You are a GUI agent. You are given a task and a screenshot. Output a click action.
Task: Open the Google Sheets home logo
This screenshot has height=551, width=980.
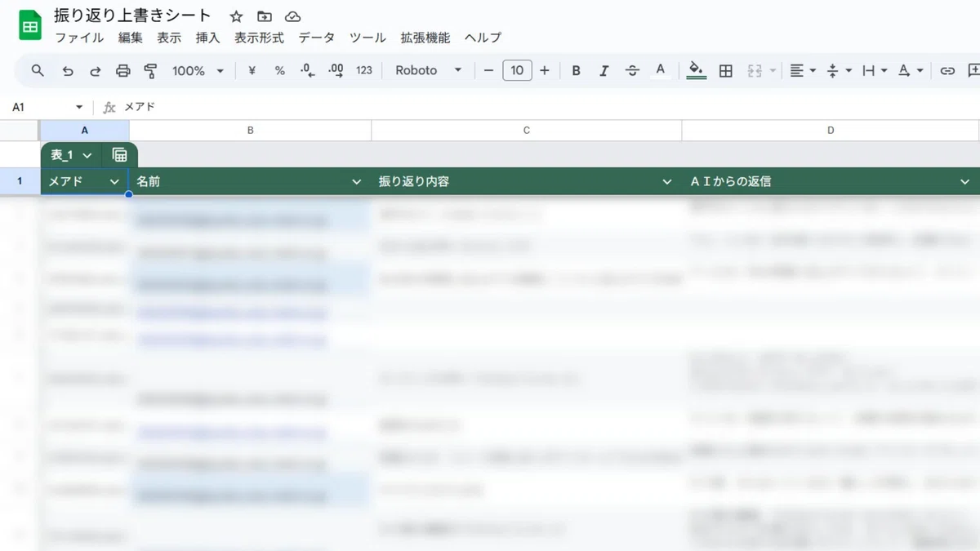30,26
